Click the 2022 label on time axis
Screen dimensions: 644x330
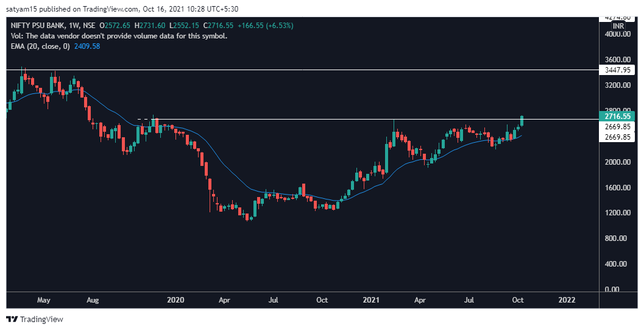click(567, 300)
